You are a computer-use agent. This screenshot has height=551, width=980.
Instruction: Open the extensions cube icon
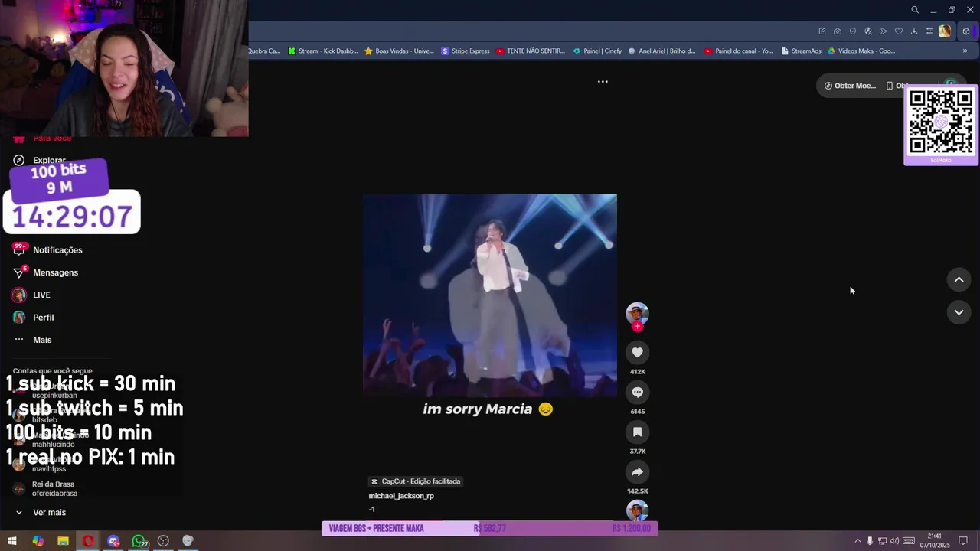tap(966, 31)
